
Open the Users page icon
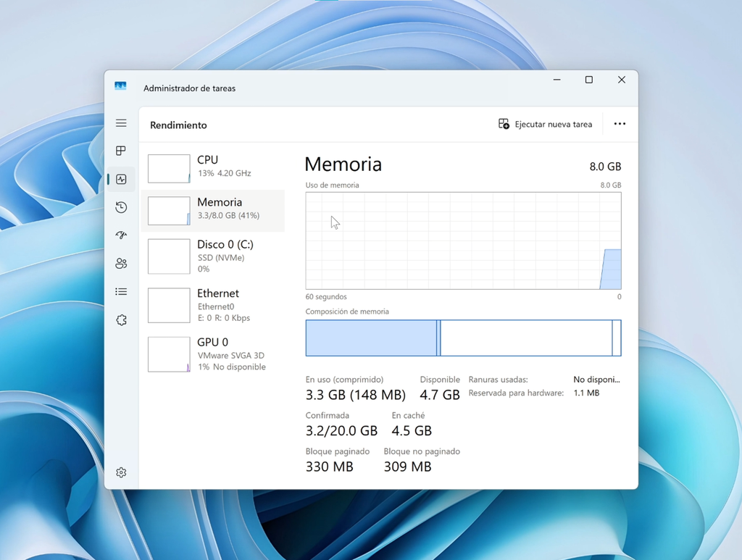tap(121, 264)
